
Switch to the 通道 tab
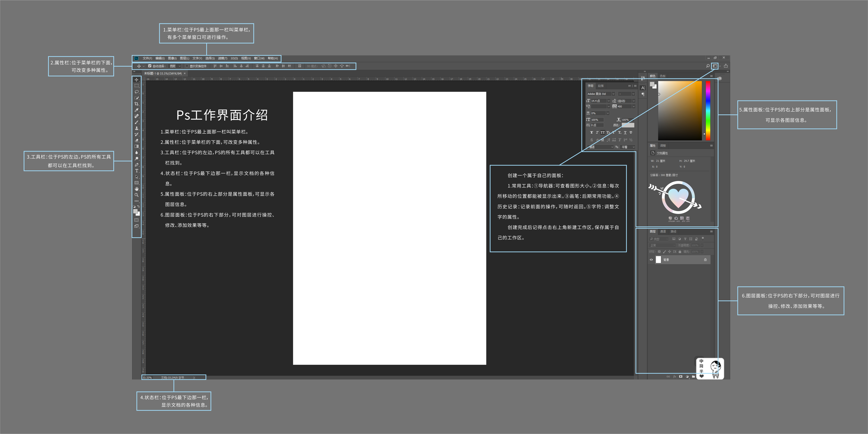click(x=663, y=232)
